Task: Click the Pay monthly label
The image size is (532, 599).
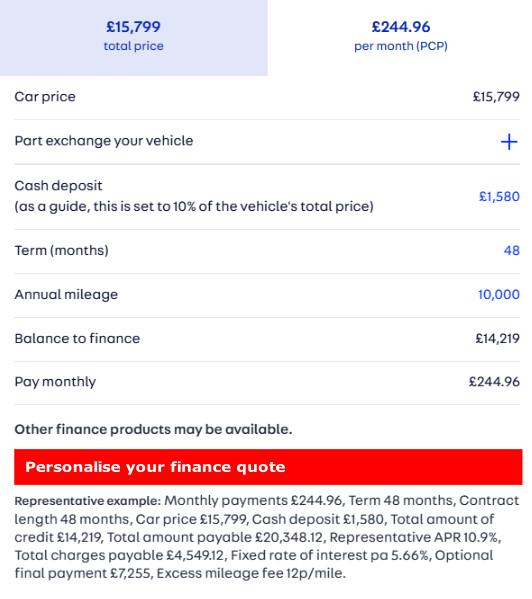Action: coord(55,382)
